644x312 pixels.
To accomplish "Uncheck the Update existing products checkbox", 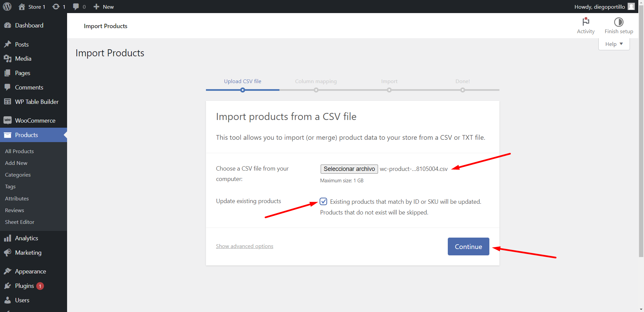I will click(323, 201).
